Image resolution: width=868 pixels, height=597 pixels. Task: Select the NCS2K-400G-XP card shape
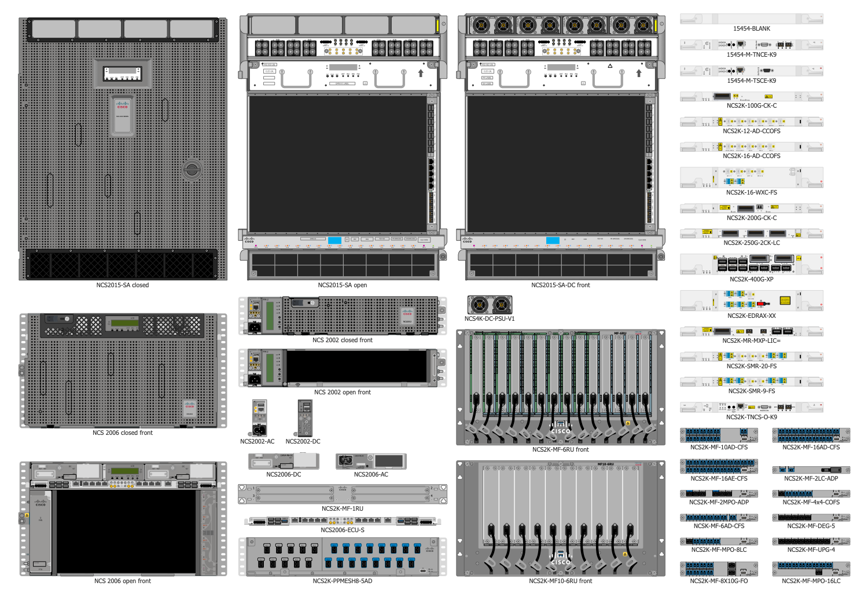752,264
